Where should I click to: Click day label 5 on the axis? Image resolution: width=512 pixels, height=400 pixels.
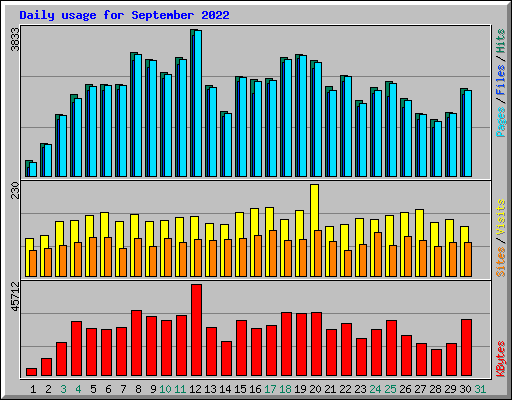(93, 389)
